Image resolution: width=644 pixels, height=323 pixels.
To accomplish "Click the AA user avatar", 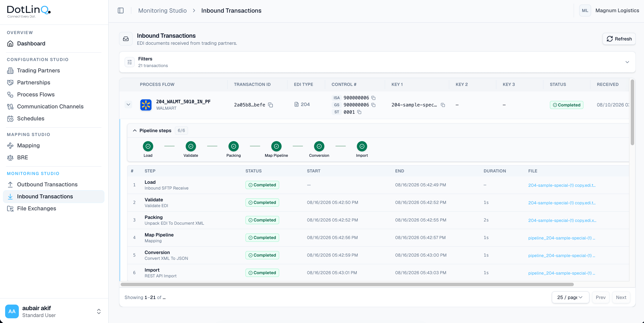I will [x=12, y=311].
